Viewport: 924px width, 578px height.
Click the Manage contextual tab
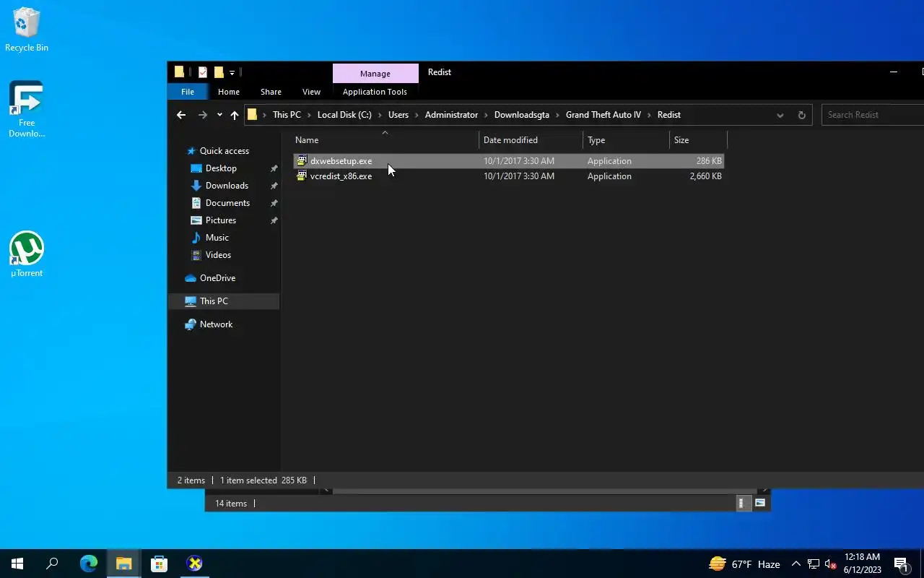click(x=375, y=74)
